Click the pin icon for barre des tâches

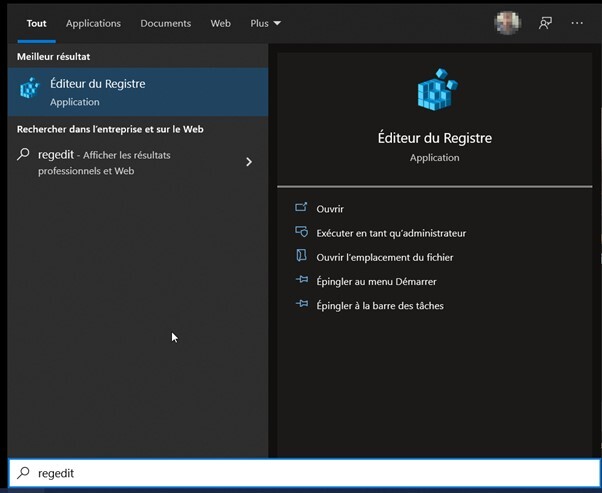coord(302,304)
